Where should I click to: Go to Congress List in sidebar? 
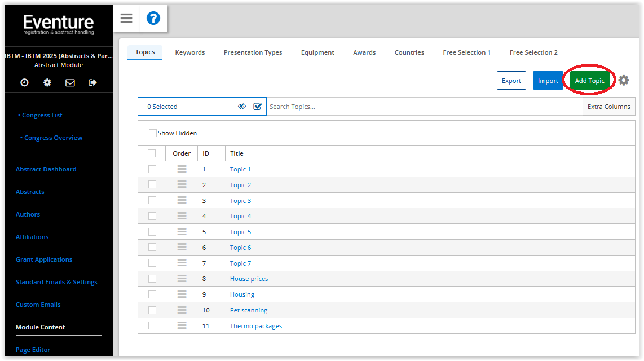pos(42,115)
